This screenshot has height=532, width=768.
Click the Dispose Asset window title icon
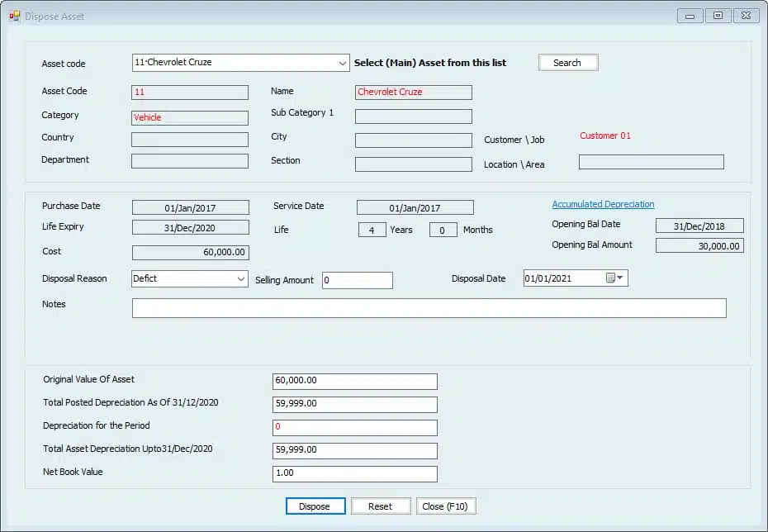(15, 17)
